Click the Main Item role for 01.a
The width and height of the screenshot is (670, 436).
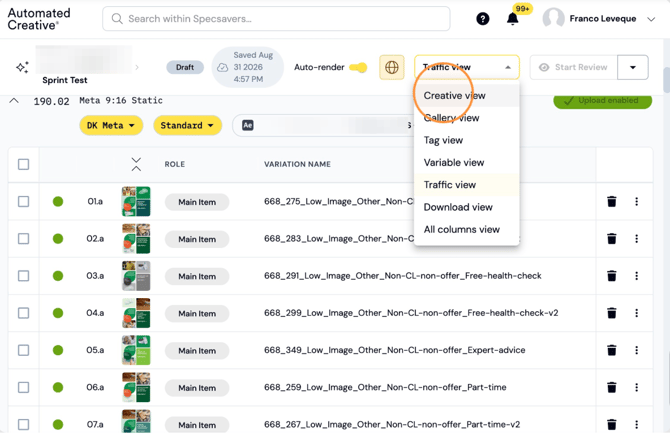197,202
